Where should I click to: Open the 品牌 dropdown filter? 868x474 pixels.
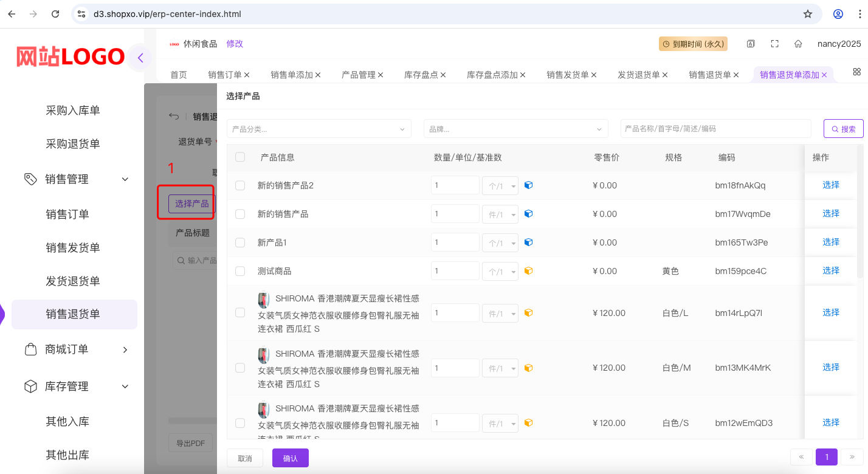(516, 129)
